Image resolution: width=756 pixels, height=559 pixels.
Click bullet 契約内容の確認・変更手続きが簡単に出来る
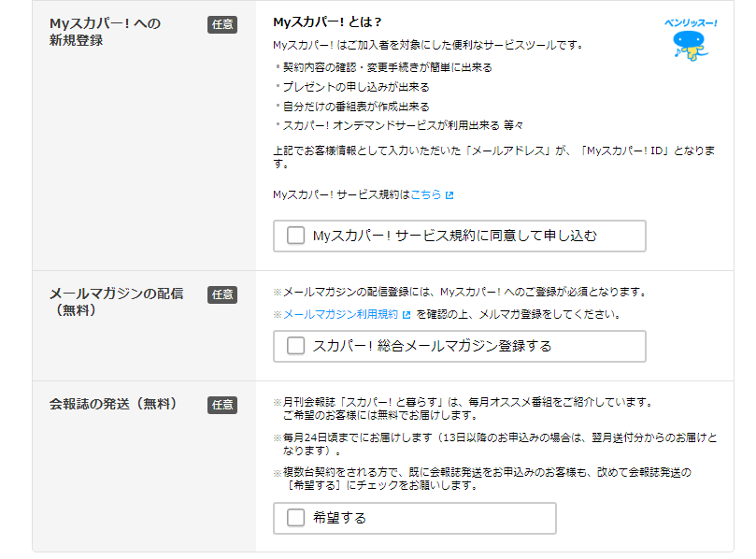coord(387,67)
